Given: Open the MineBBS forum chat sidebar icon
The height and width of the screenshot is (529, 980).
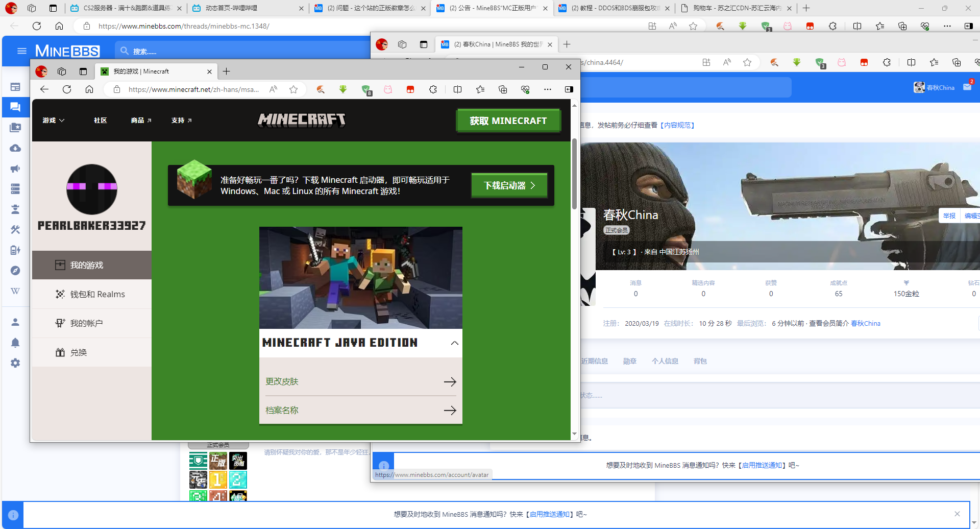Looking at the screenshot, I should click(x=15, y=107).
